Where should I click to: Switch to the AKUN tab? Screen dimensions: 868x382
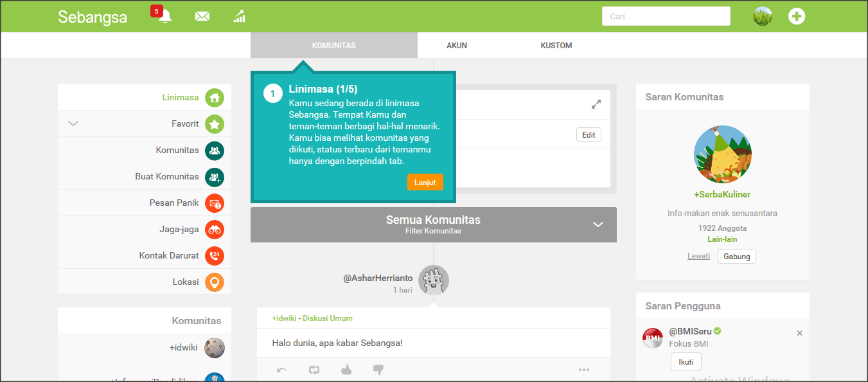coord(457,46)
